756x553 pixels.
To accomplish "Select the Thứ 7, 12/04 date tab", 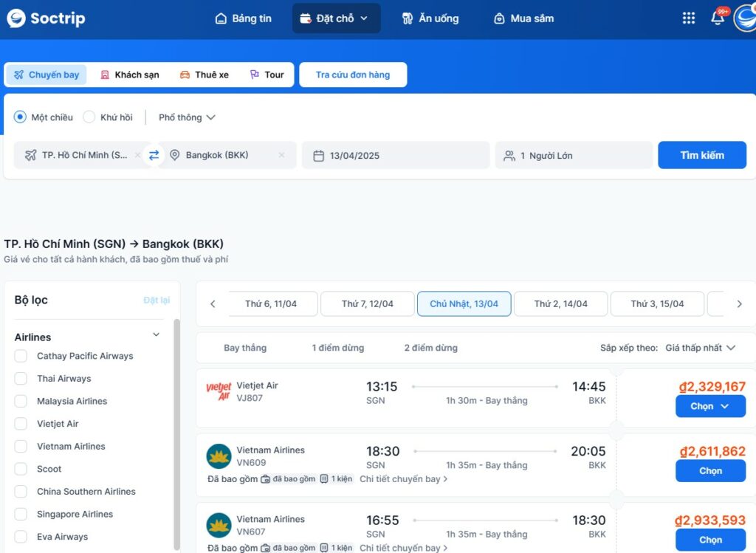I will [x=368, y=304].
